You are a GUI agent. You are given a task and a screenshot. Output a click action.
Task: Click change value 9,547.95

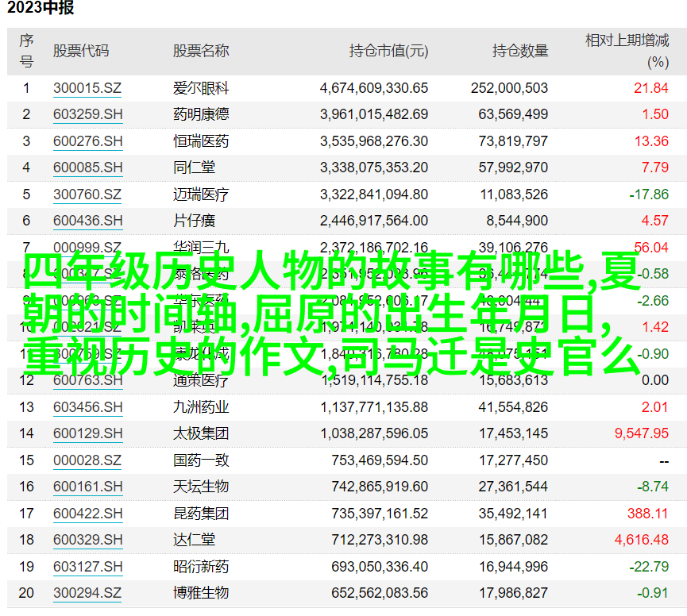coord(642,433)
